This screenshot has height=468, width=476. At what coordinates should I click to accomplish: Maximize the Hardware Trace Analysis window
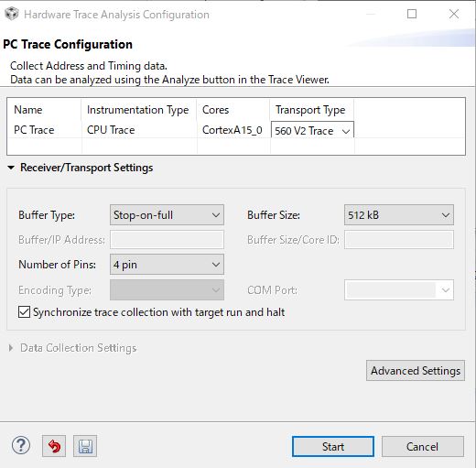pos(412,14)
